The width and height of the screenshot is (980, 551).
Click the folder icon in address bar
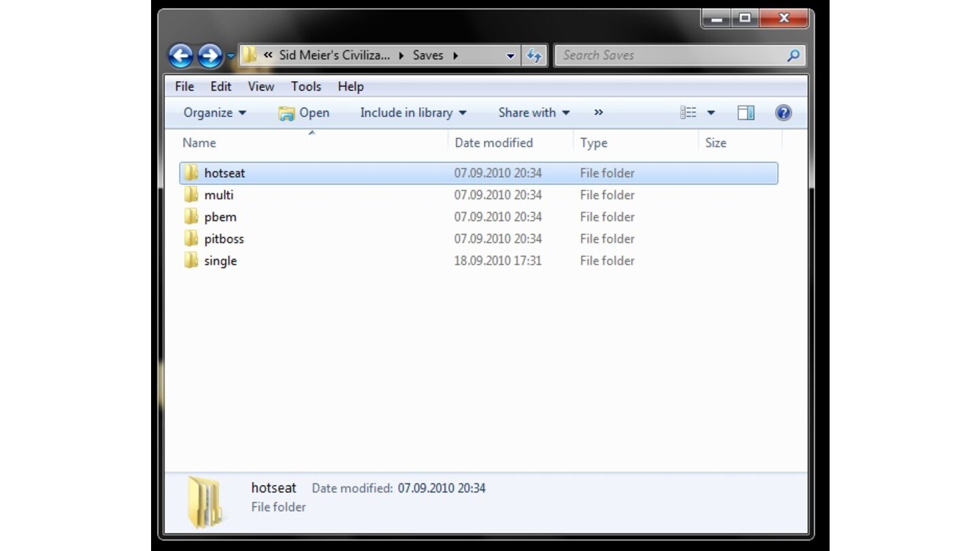click(x=250, y=55)
